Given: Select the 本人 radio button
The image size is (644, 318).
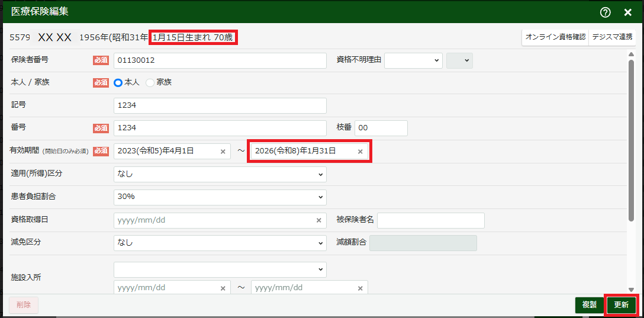Looking at the screenshot, I should pyautogui.click(x=118, y=82).
